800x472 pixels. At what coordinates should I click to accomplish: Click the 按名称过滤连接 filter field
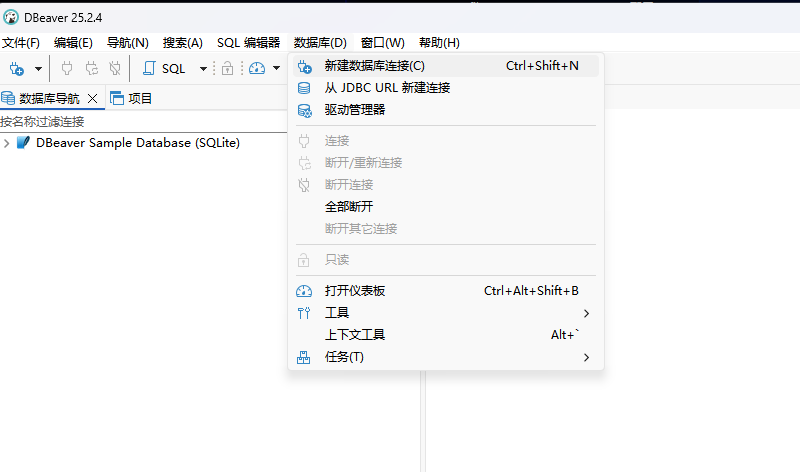click(x=143, y=121)
